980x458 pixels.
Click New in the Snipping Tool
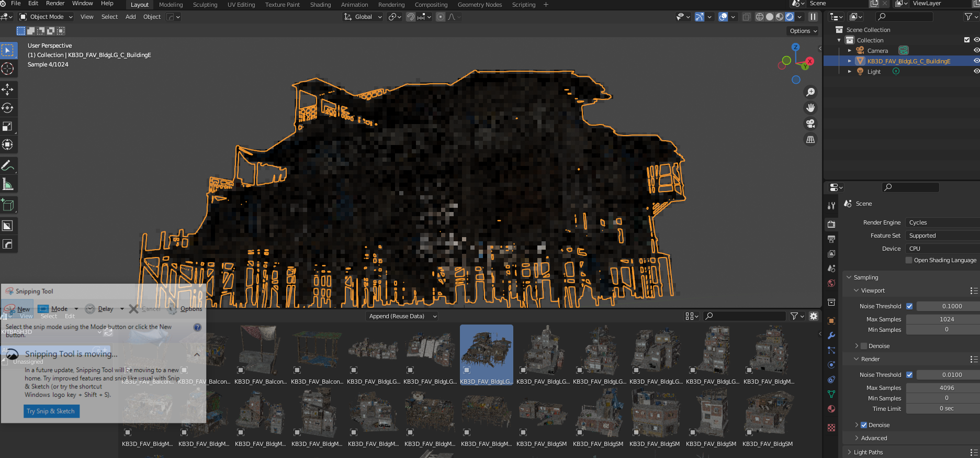[17, 309]
